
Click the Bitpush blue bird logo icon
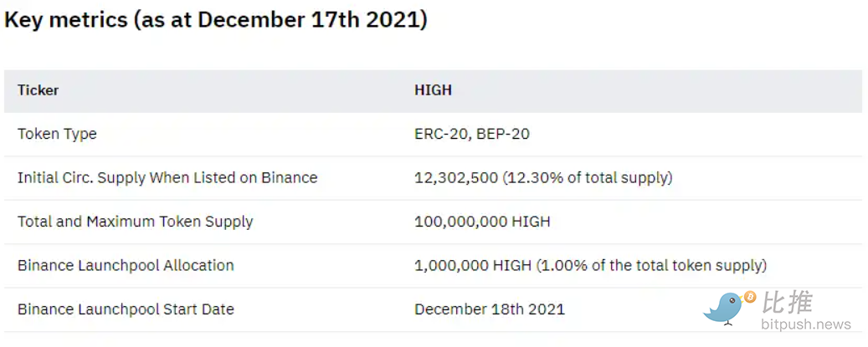coord(726,308)
